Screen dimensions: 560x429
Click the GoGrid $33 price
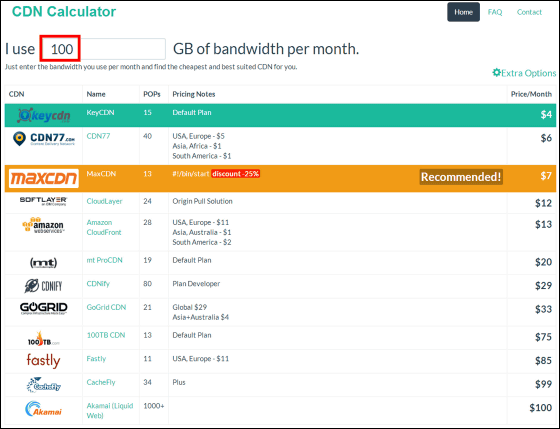pos(543,309)
